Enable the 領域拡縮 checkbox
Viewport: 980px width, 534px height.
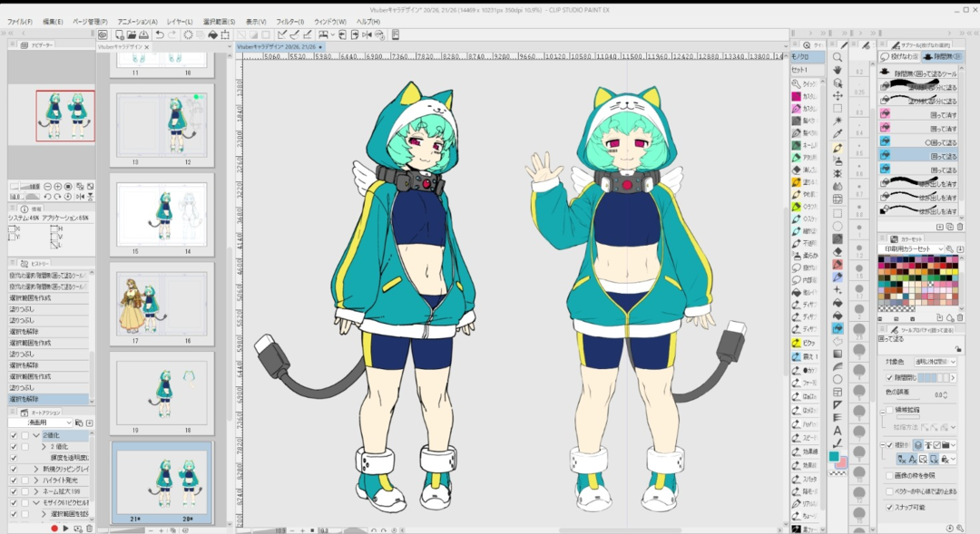[889, 410]
